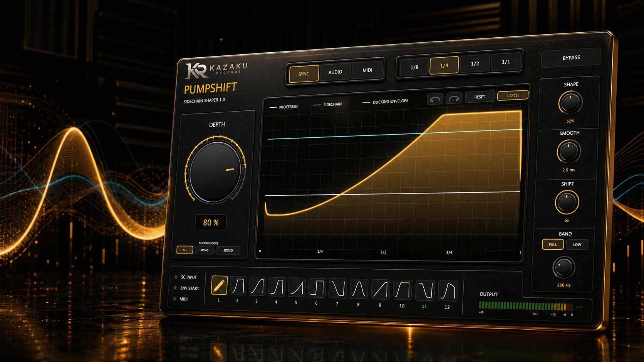Screen dimensions: 644x362
Task: Choose envelope shape preset 4
Action: 277,287
